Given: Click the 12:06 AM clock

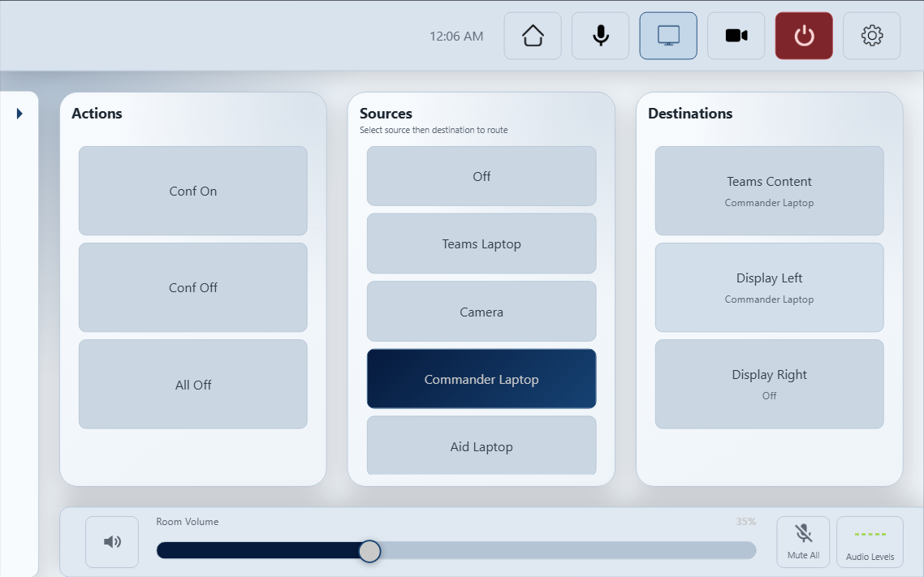Looking at the screenshot, I should [x=456, y=37].
